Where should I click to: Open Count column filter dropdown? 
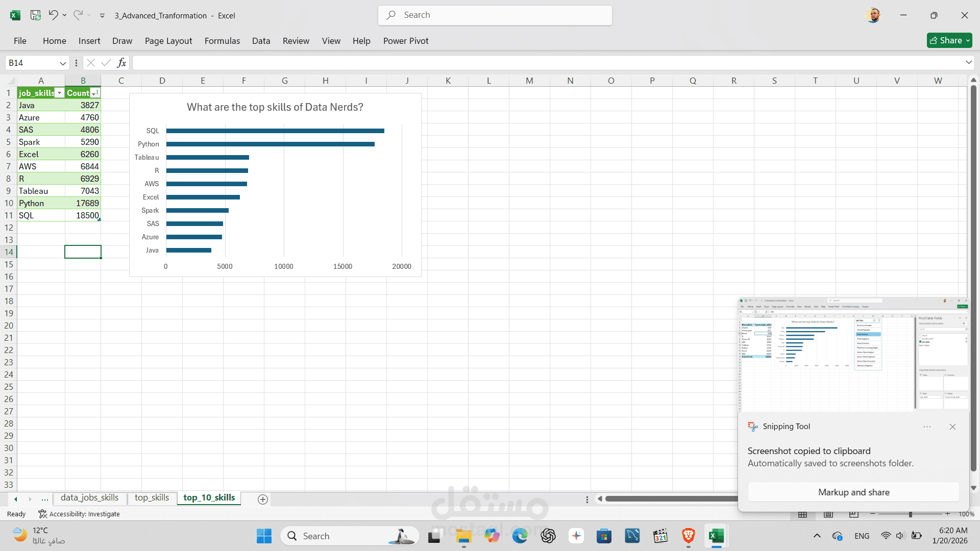(x=94, y=93)
